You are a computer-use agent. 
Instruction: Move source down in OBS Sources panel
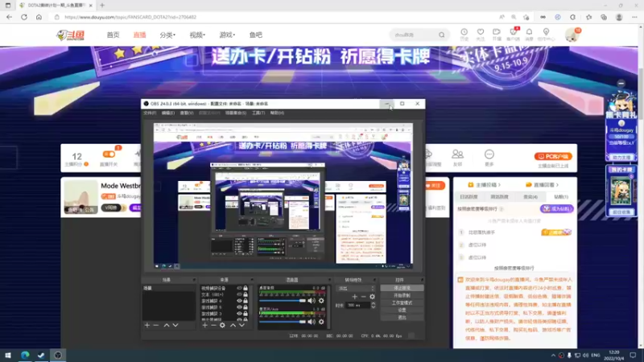tap(242, 325)
